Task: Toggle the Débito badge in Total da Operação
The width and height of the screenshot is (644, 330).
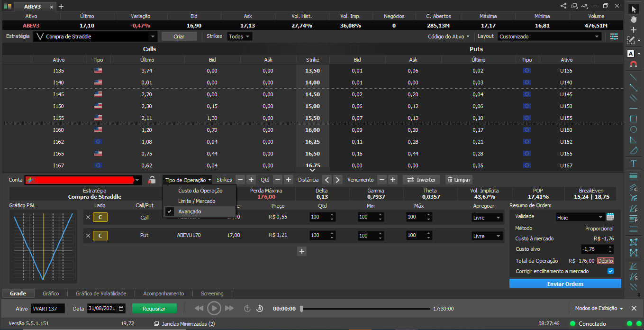Action: [x=605, y=261]
